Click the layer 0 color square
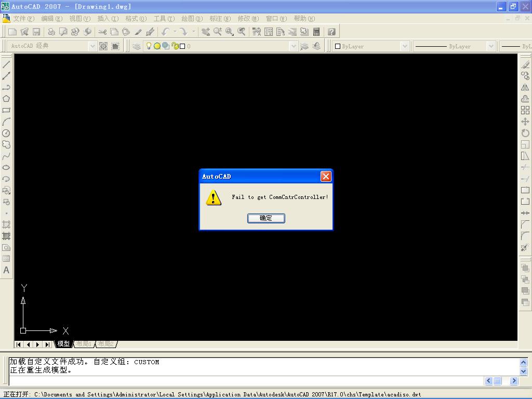Screen dimensions: 532x399 tap(182, 46)
